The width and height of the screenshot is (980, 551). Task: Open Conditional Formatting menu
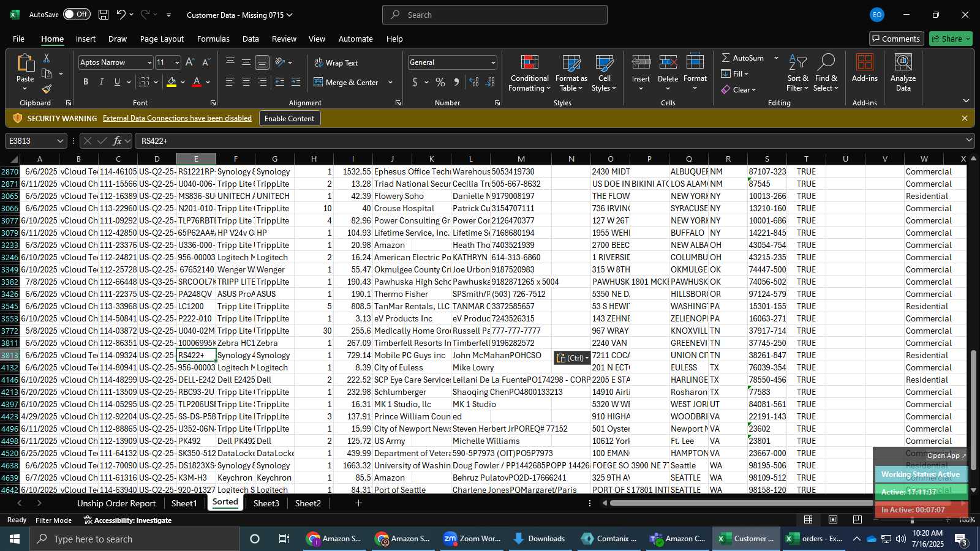[530, 73]
